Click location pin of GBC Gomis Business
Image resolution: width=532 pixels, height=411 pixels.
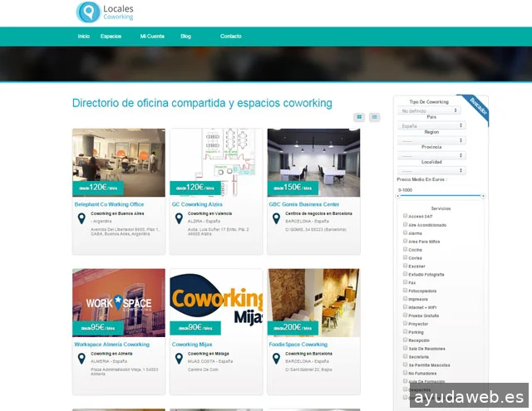(276, 219)
